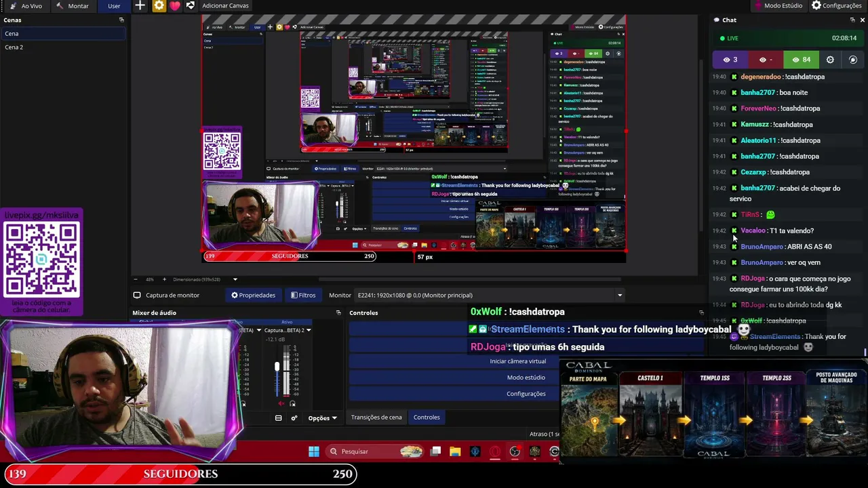Open Configurações in top bar
Image resolution: width=868 pixels, height=488 pixels.
[837, 6]
